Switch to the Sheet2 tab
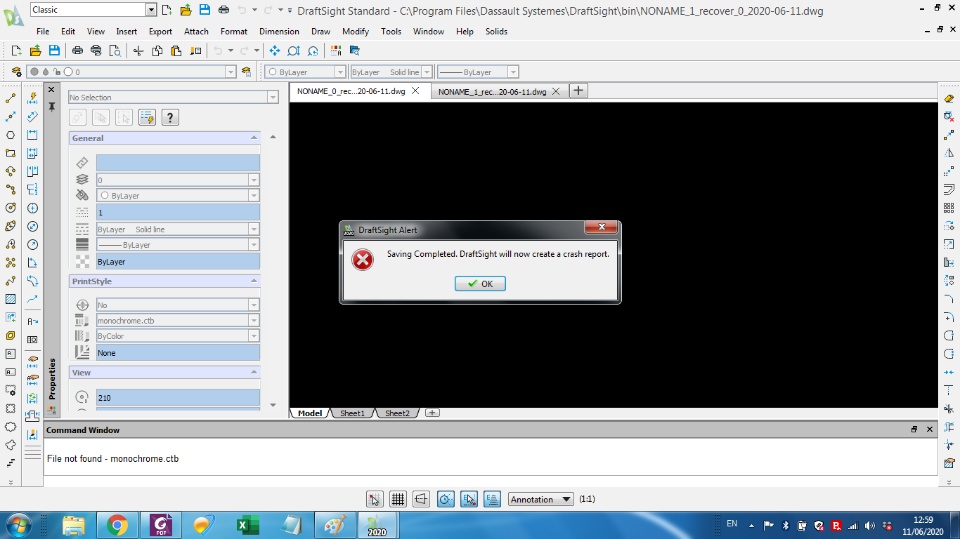The height and width of the screenshot is (539, 960). 397,413
